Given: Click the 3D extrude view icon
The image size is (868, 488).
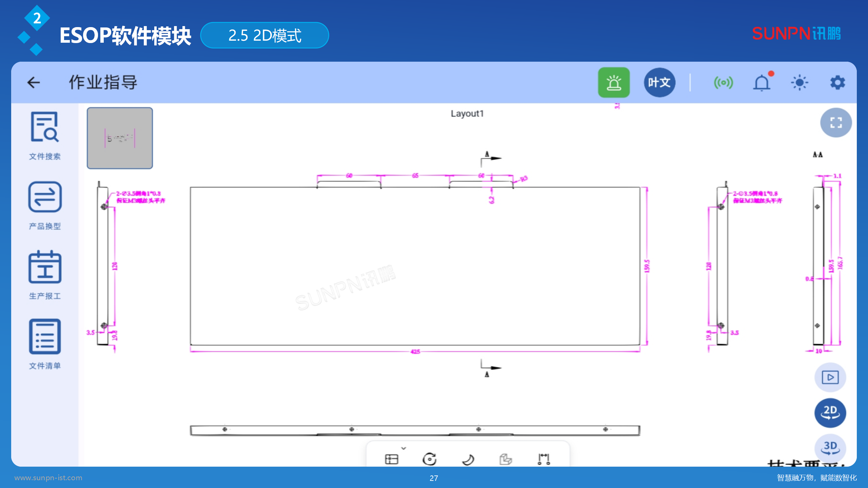Looking at the screenshot, I should point(506,460).
